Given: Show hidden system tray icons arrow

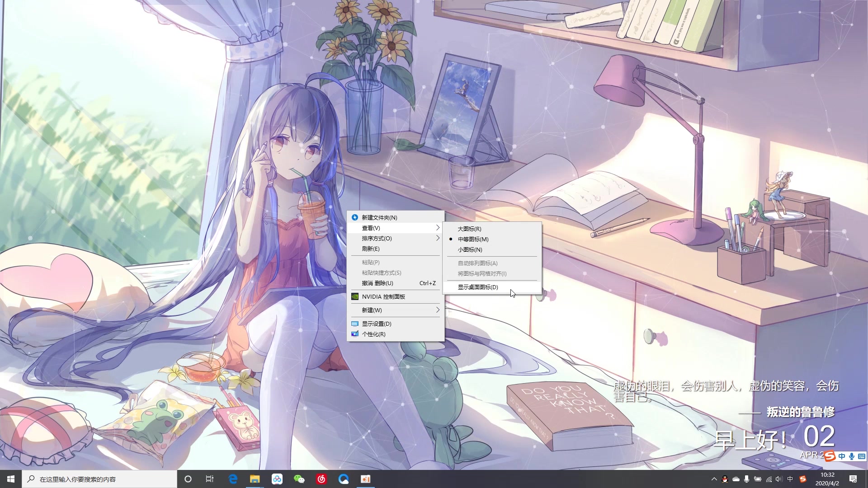Looking at the screenshot, I should 714,479.
